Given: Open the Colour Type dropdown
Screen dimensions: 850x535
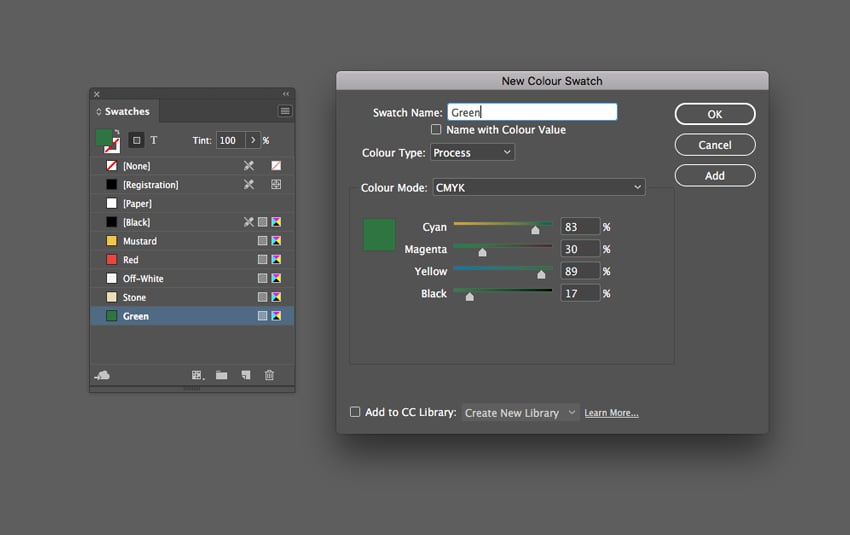Looking at the screenshot, I should [472, 152].
